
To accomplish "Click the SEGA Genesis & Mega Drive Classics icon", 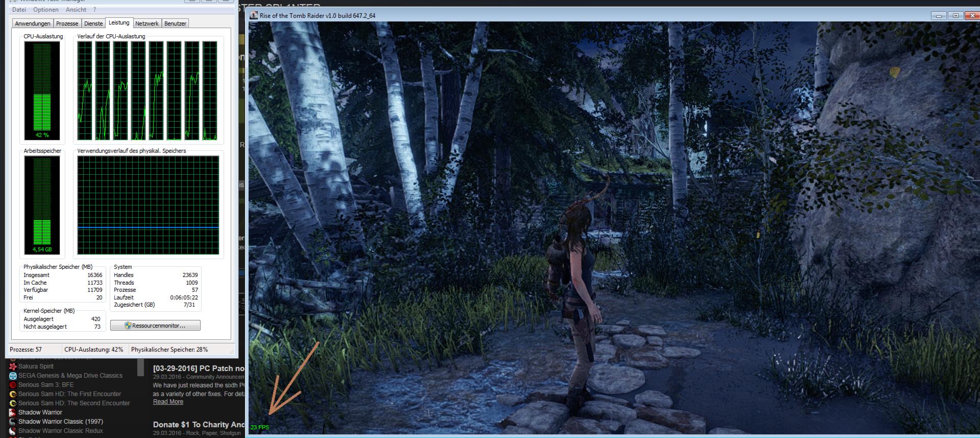I will 13,376.
